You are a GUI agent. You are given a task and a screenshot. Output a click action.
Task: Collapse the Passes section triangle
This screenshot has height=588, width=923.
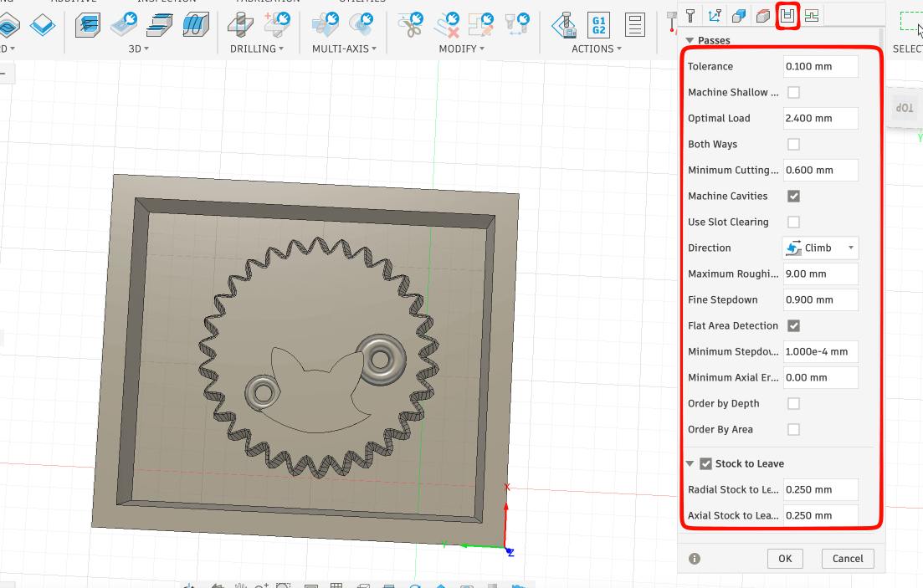pyautogui.click(x=690, y=40)
